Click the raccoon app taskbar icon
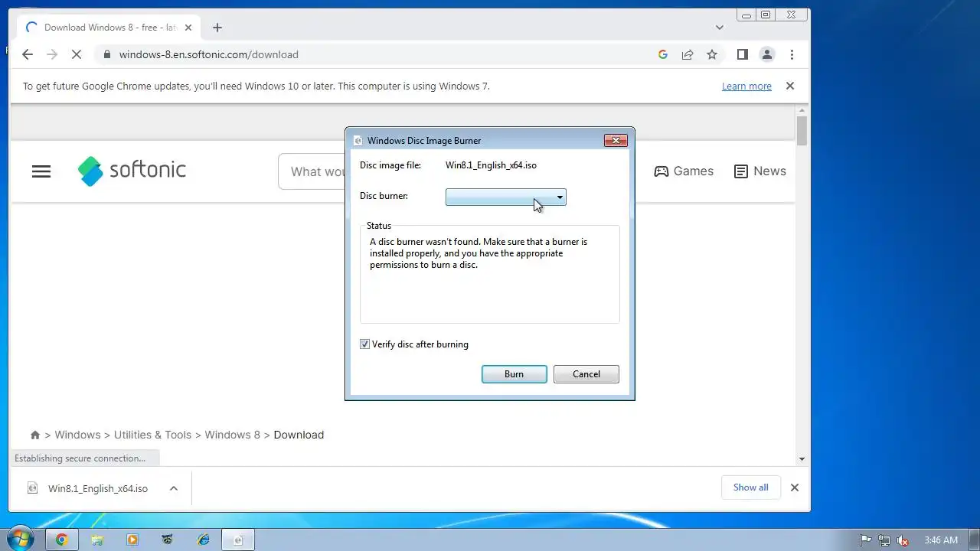Image resolution: width=980 pixels, height=551 pixels. (x=168, y=540)
